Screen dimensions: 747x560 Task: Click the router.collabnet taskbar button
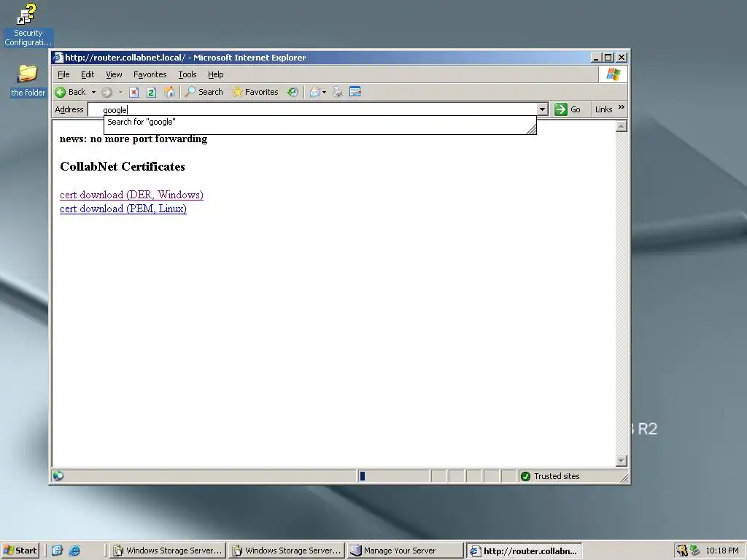click(524, 551)
